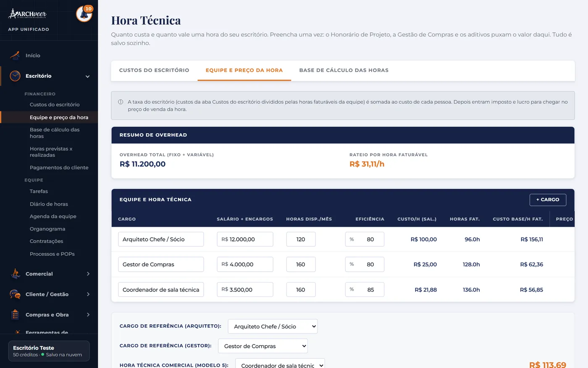Screen dimensions: 588x368
Task: Edit the Coordenador de sala técnica cargo field
Action: (x=161, y=290)
